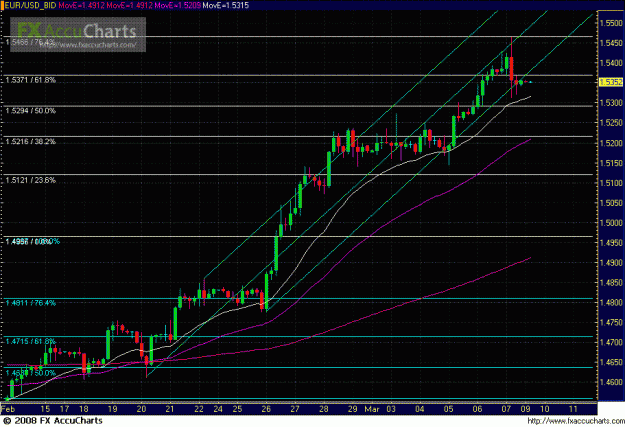Click the 1.5216 / 38.2% Fibonacci label
The height and width of the screenshot is (427, 625).
pyautogui.click(x=31, y=142)
